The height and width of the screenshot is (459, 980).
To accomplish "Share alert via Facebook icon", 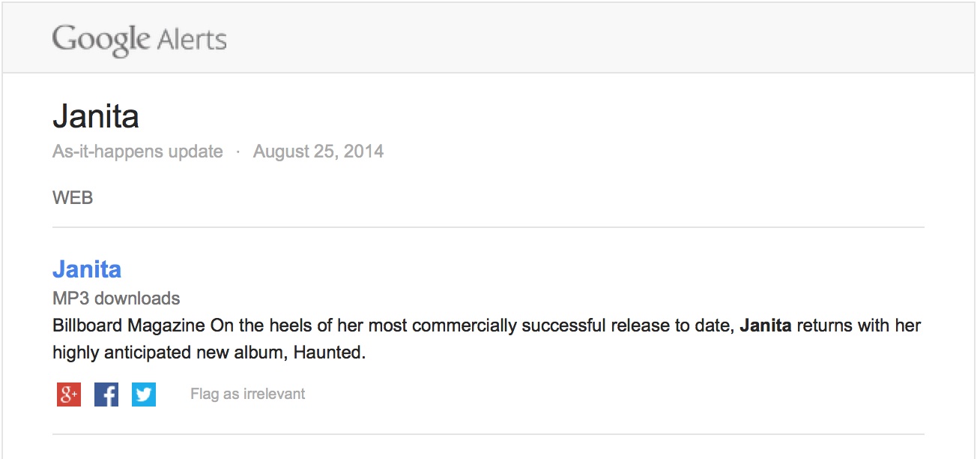I will tap(106, 394).
